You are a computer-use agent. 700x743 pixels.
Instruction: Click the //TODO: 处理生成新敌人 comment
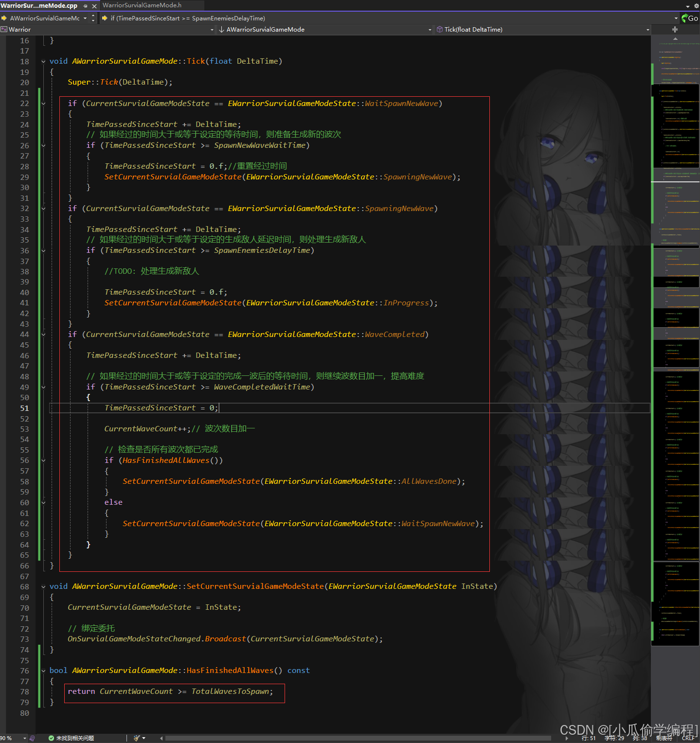coord(152,271)
